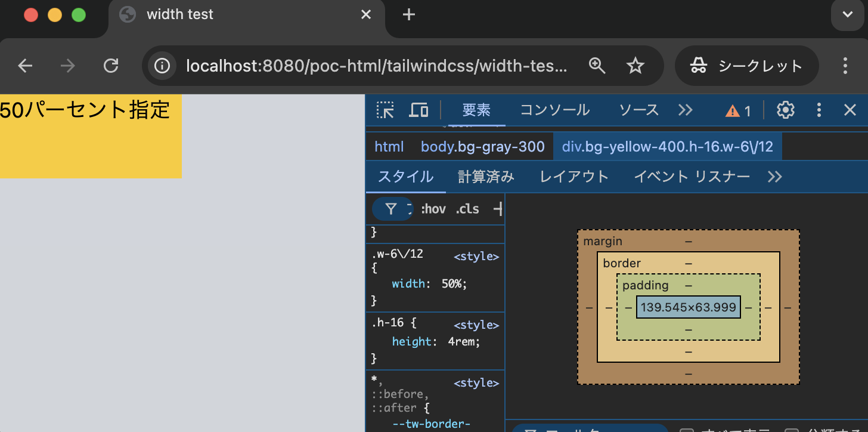868x432 pixels.
Task: Switch to the コンソール panel tab
Action: [x=554, y=110]
